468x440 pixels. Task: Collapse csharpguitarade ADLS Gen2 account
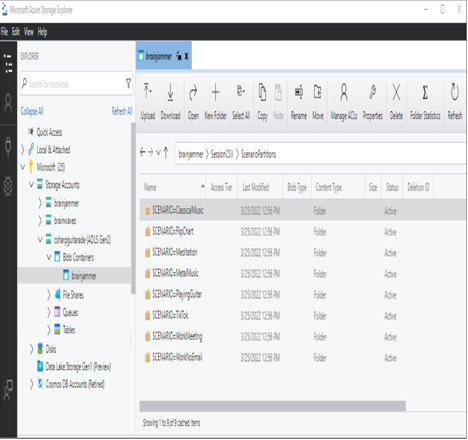click(40, 239)
